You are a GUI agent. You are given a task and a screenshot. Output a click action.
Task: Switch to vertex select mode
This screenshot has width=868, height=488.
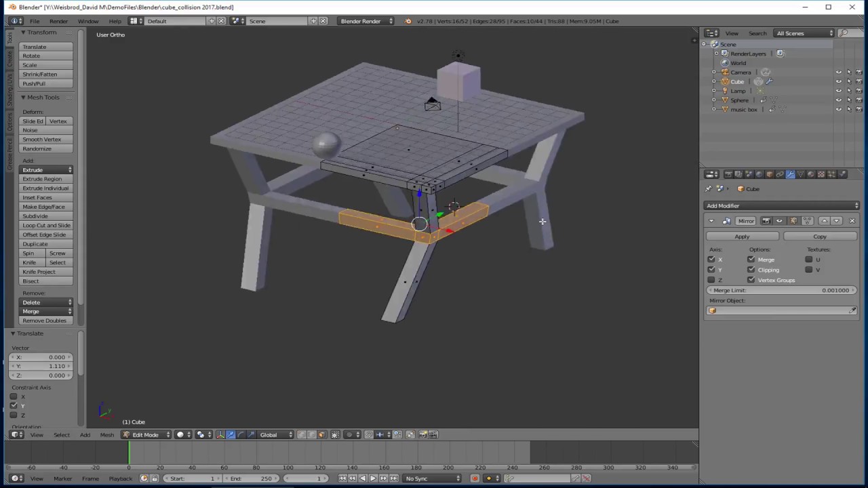tap(301, 434)
